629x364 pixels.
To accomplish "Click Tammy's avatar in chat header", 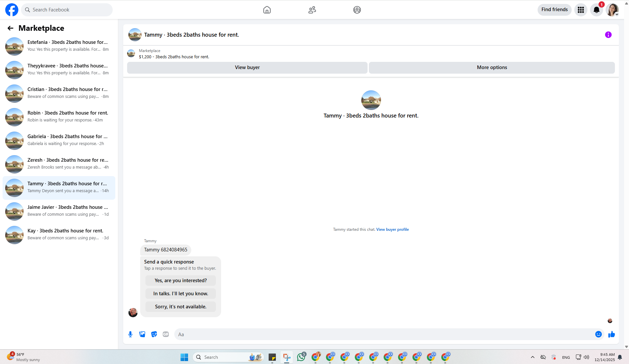I will 135,35.
